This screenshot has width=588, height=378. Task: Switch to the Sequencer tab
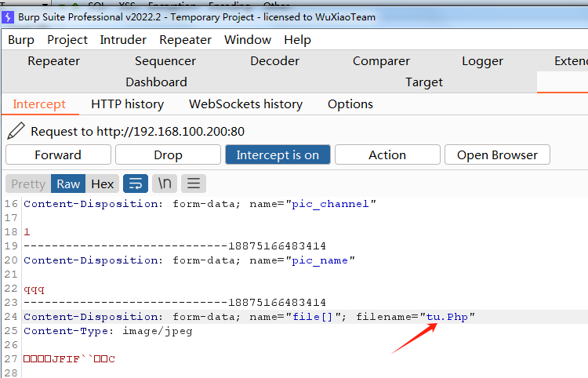[x=165, y=60]
